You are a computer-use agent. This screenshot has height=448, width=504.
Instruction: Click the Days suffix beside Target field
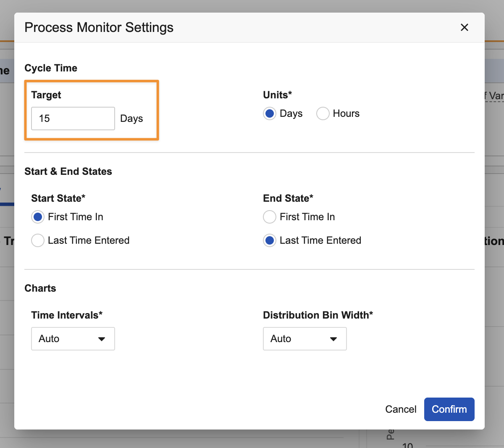[131, 119]
